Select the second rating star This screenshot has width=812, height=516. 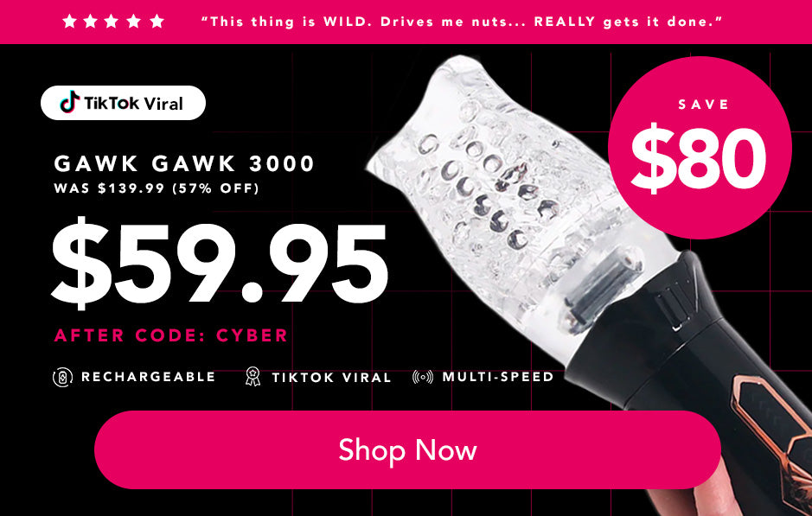click(91, 22)
